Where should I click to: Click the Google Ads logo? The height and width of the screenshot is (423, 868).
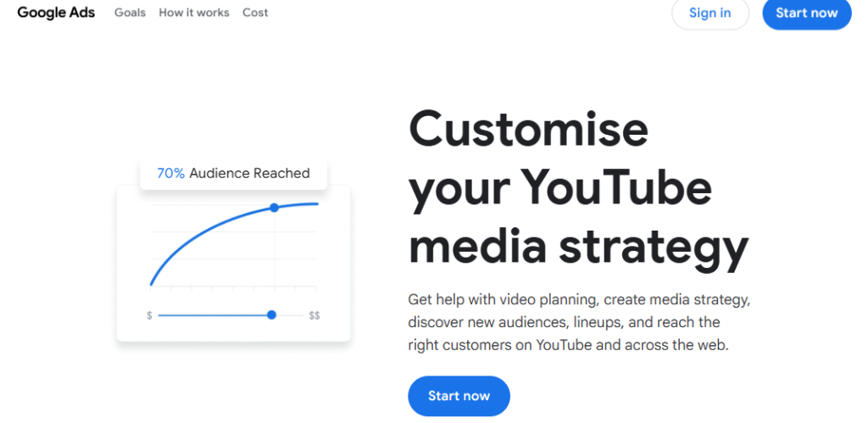(x=56, y=12)
